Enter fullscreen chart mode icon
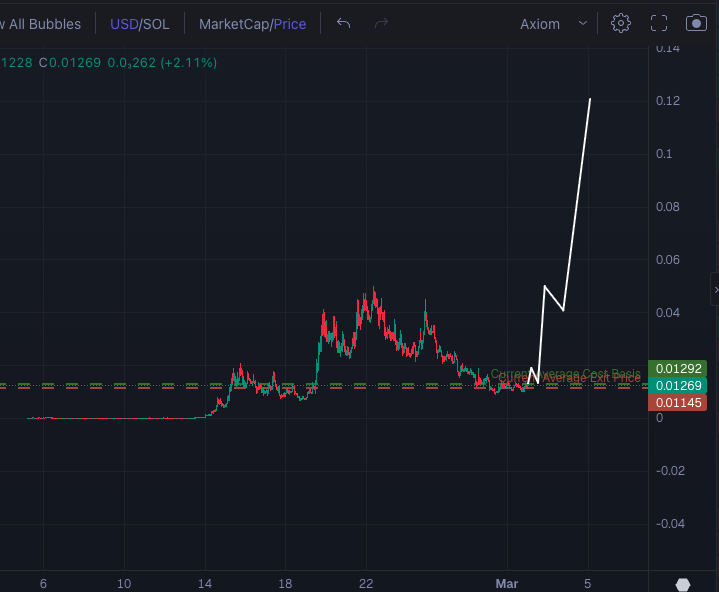 (x=659, y=23)
